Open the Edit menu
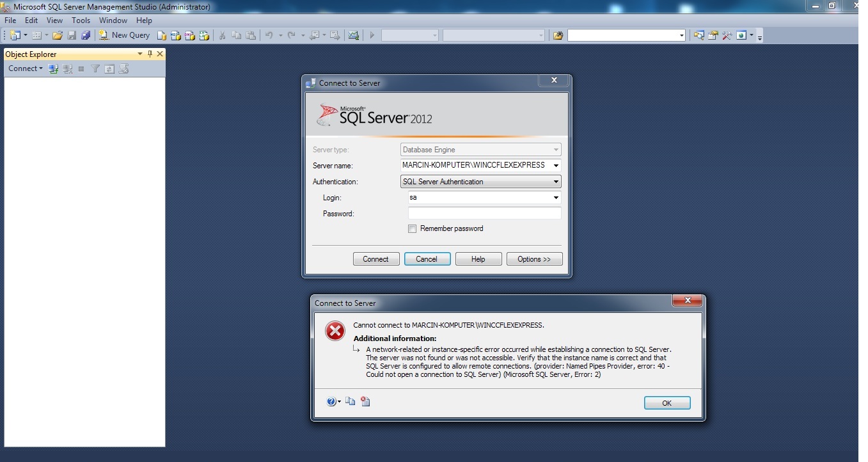Screen dimensions: 868x462 (31, 20)
